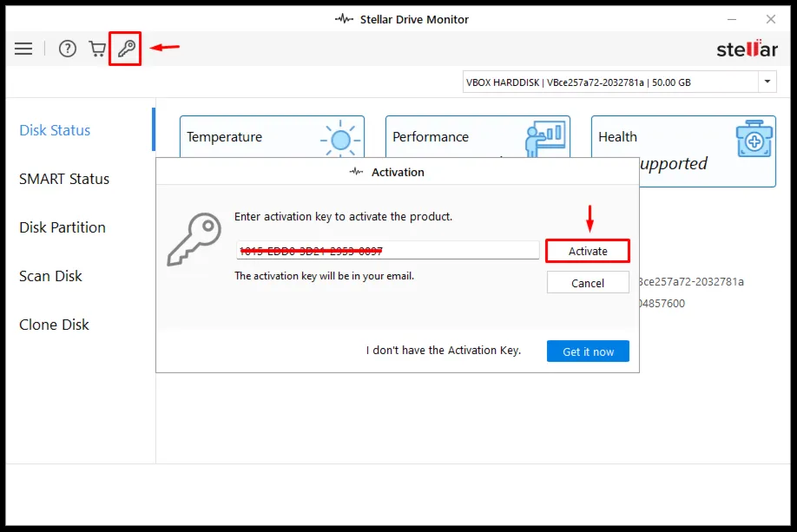Open the help question mark icon

pos(68,49)
